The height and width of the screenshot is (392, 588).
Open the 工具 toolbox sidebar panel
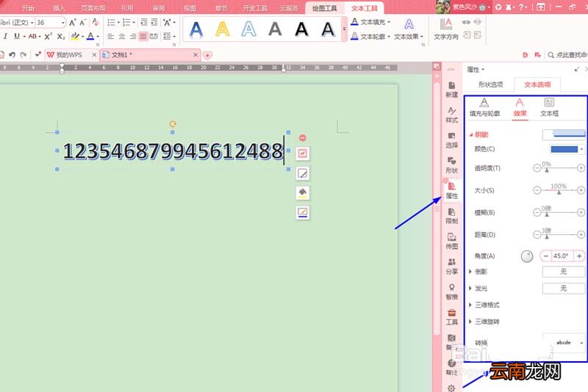point(451,316)
